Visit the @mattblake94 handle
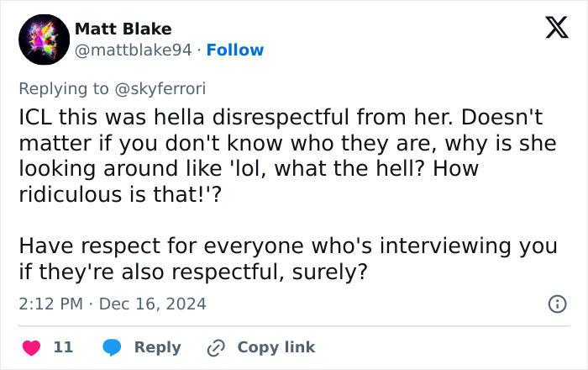This screenshot has width=588, height=370. (x=134, y=50)
